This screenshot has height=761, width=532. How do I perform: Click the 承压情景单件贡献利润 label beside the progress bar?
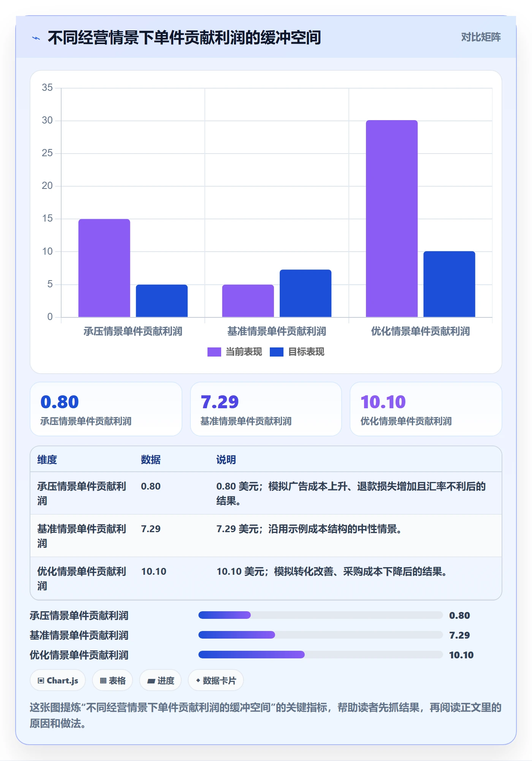[x=79, y=615]
